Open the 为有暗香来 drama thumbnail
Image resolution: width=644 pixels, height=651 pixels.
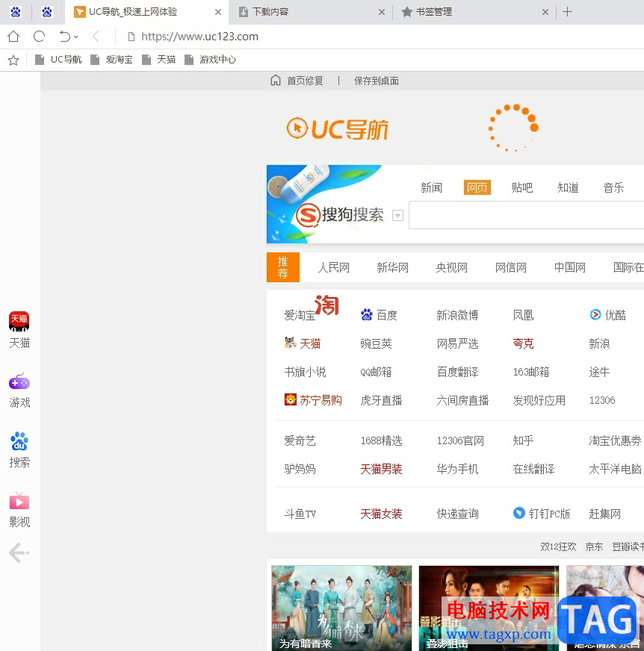pos(341,606)
